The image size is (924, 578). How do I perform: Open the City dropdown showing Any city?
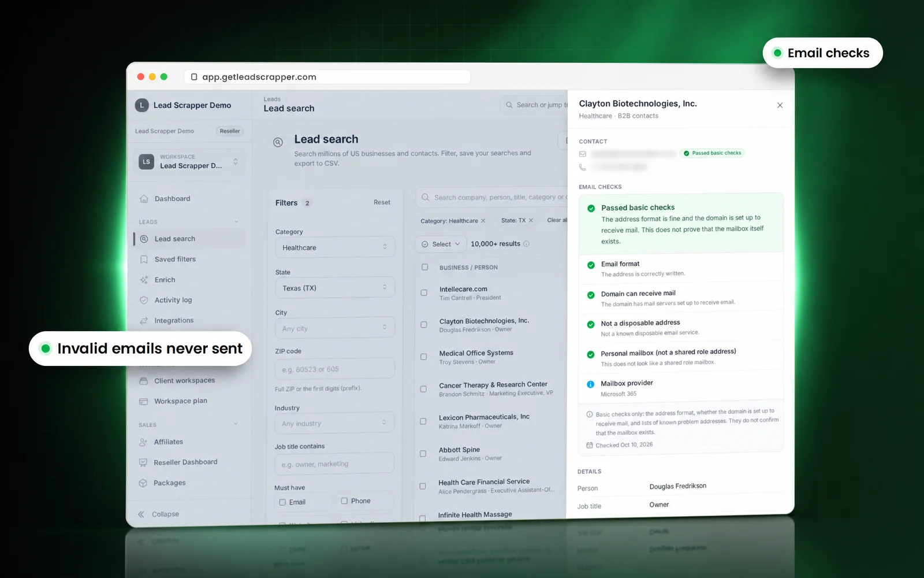tap(335, 328)
